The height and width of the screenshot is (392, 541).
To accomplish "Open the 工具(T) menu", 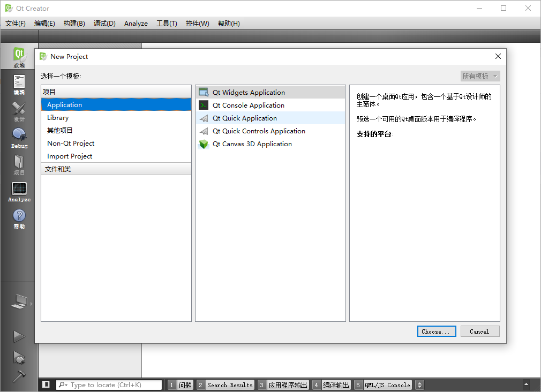I will click(167, 24).
